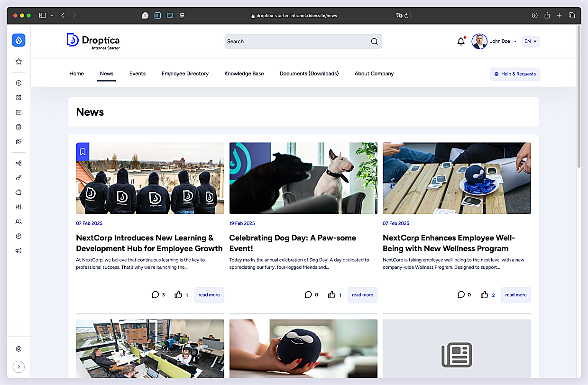Click John Doe's profile avatar
The width and height of the screenshot is (588, 385).
click(479, 41)
